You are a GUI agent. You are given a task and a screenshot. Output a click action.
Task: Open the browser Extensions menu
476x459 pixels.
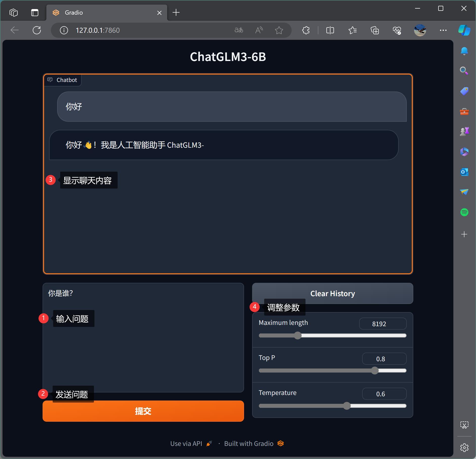tap(306, 30)
